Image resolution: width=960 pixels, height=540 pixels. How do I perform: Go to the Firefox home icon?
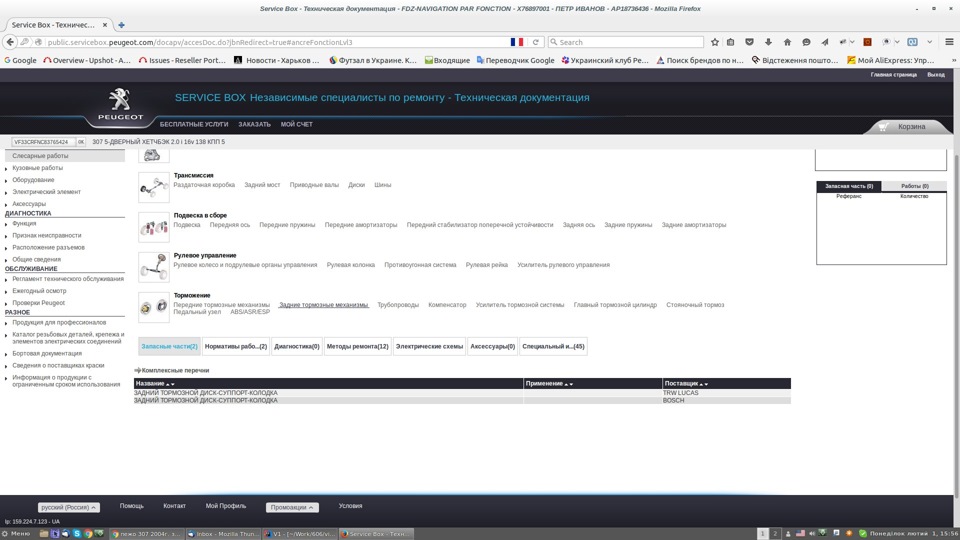(x=787, y=42)
